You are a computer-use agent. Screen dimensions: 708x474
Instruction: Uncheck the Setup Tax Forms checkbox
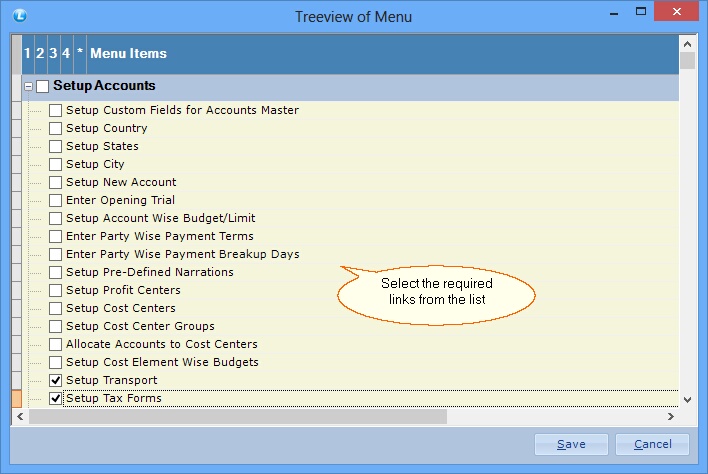pyautogui.click(x=56, y=399)
